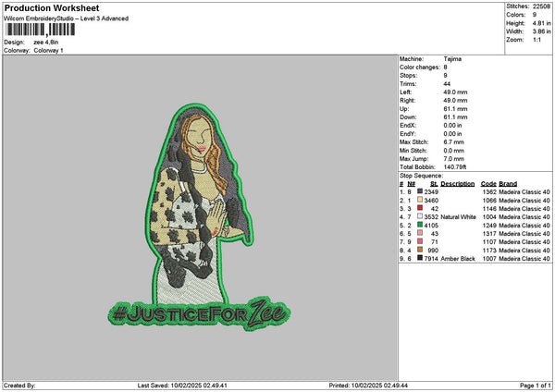Click the pink thread swatch numbered 43
This screenshot has height=392, width=555.
tap(421, 233)
